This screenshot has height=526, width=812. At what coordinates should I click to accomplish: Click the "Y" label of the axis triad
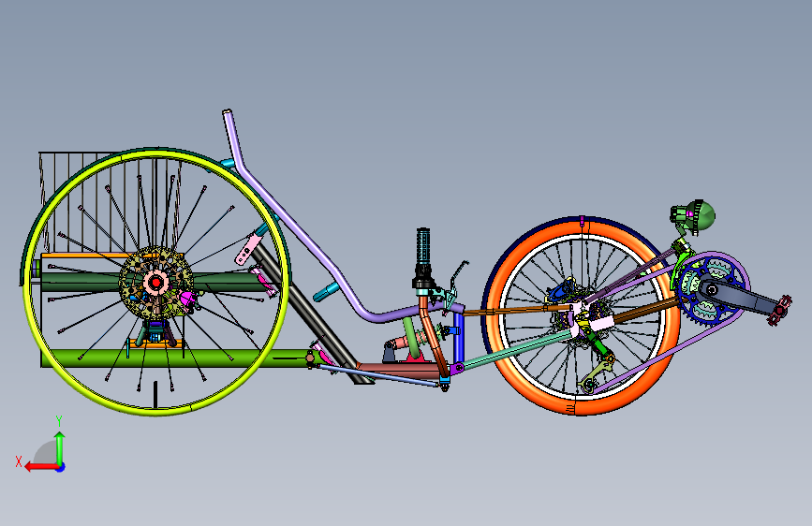59,421
